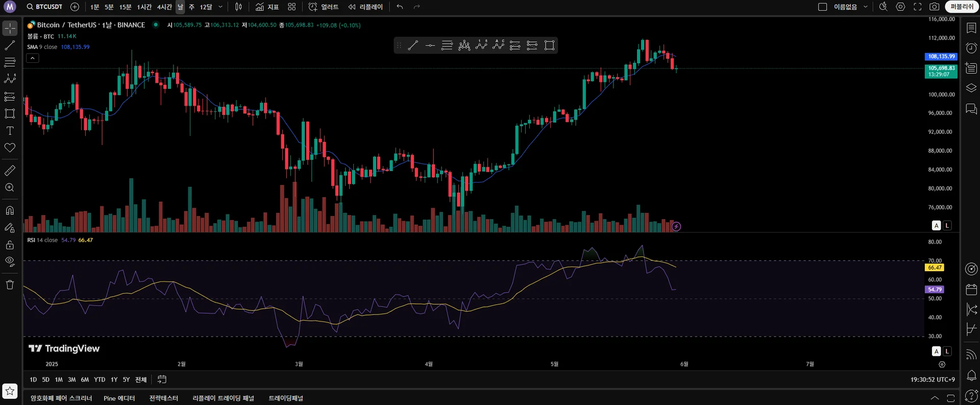Select the trend line drawing tool
The width and height of the screenshot is (980, 405).
pos(10,45)
